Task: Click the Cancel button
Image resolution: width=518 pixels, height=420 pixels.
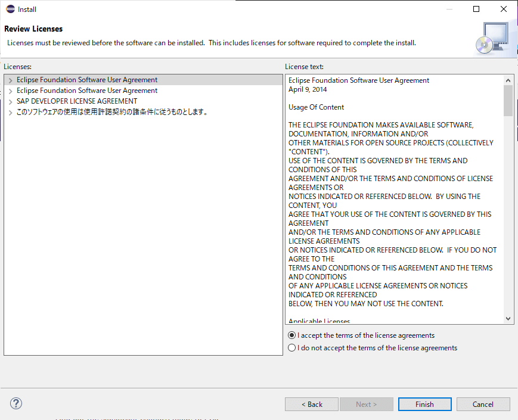Action: pos(483,404)
